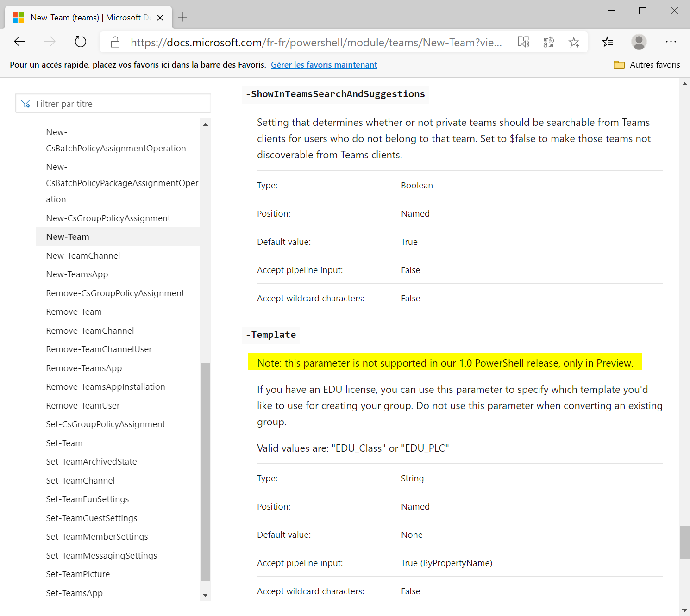Open Set-TeamMemberSettings in sidebar
Image resolution: width=690 pixels, height=616 pixels.
(97, 537)
